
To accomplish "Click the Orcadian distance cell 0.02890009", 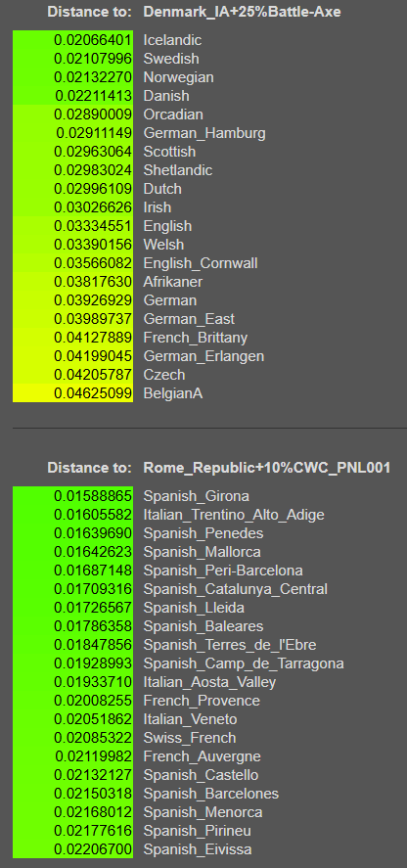I will tap(93, 114).
